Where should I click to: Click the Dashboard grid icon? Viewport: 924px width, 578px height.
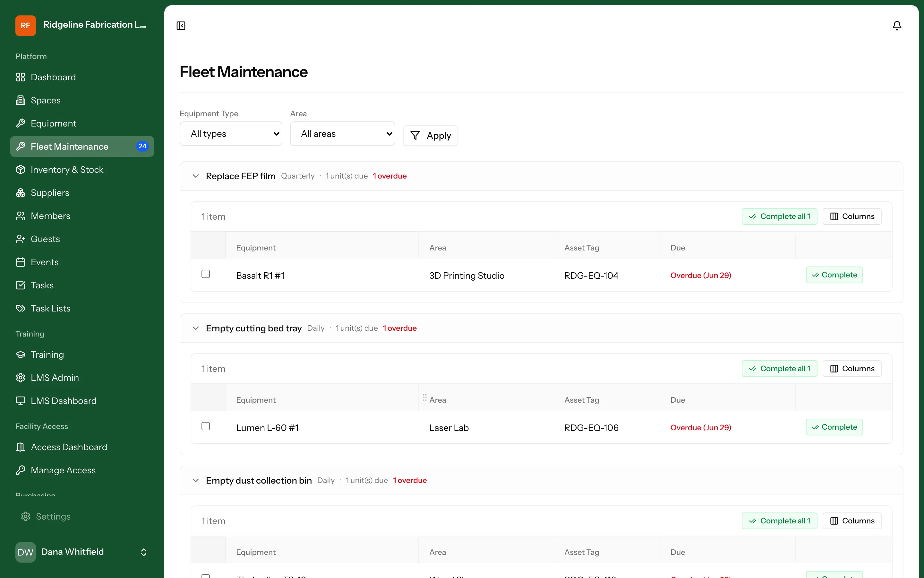[x=21, y=77]
